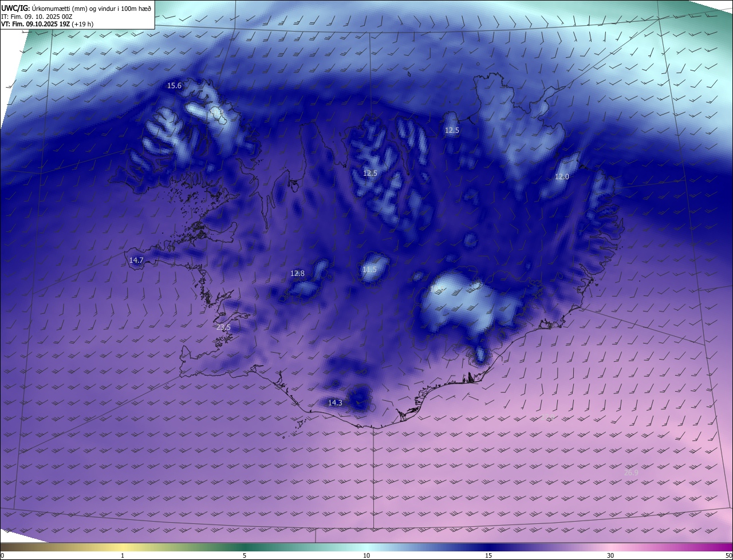Select the "15" tick on the color scale
733x560 pixels.
tap(488, 555)
